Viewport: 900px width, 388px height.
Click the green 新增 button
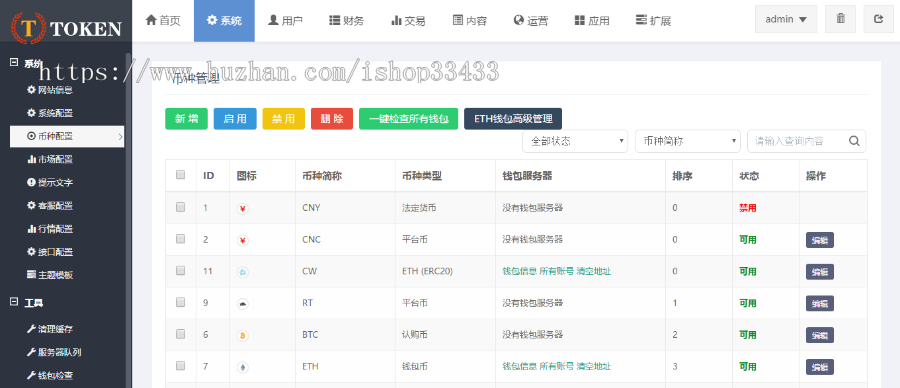187,119
